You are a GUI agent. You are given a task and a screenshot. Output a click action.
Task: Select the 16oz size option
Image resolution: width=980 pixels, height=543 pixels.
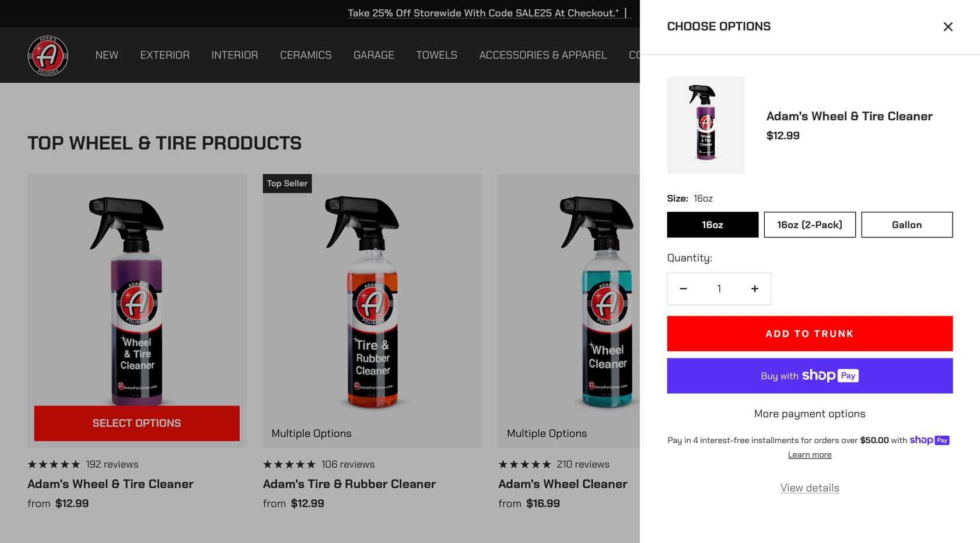click(x=712, y=225)
